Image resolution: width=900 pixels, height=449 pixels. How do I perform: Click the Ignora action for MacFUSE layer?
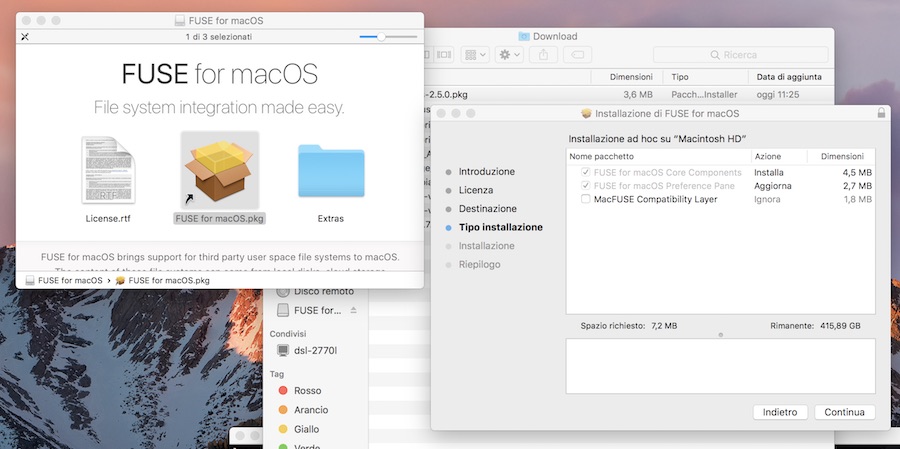point(767,199)
